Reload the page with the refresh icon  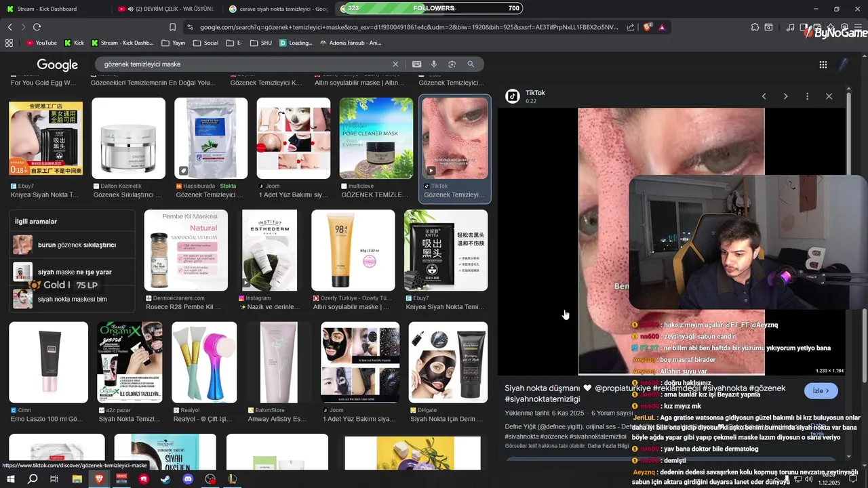pyautogui.click(x=37, y=27)
